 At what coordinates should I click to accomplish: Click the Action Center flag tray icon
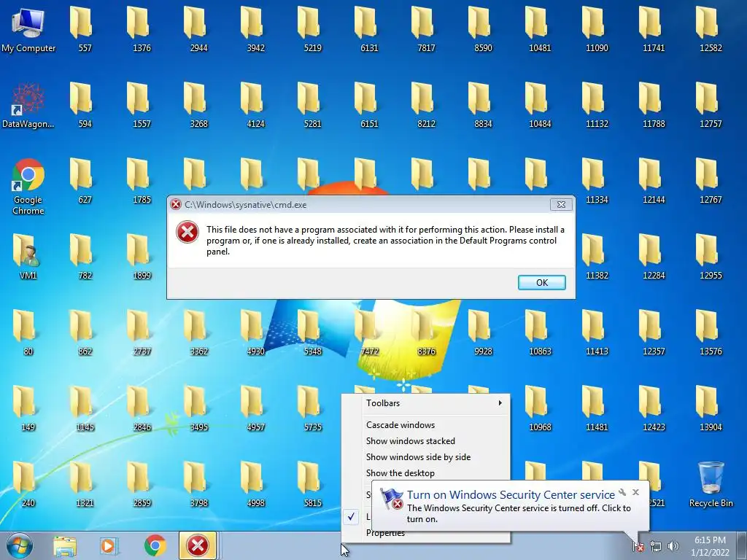(x=638, y=547)
